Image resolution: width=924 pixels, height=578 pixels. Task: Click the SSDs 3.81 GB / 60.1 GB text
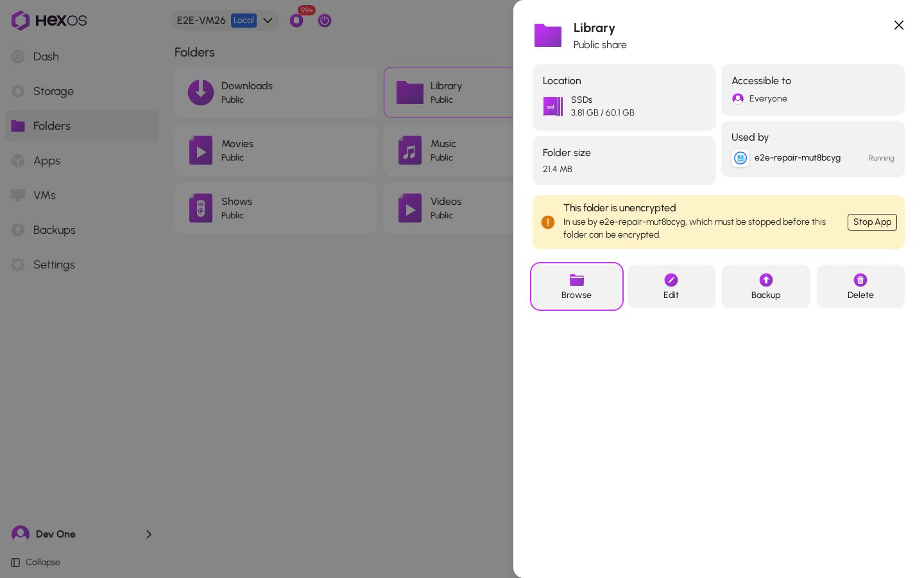point(603,106)
